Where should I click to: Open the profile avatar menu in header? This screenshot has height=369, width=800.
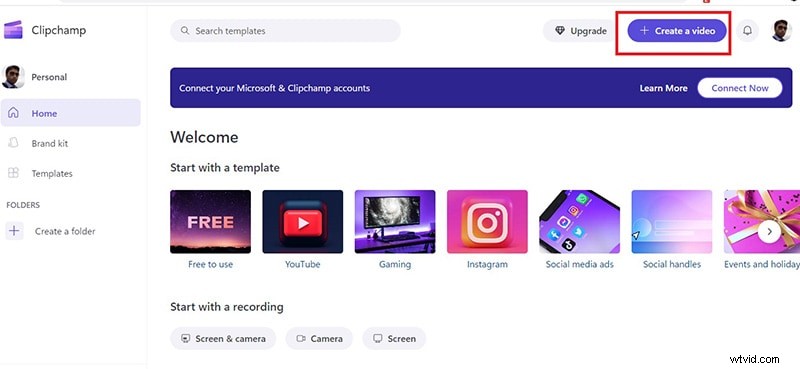(x=781, y=31)
